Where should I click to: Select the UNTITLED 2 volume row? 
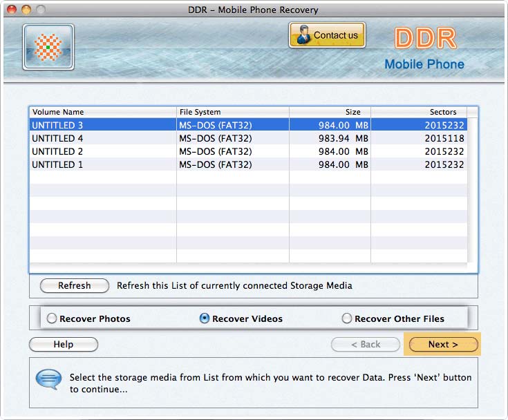pyautogui.click(x=248, y=151)
